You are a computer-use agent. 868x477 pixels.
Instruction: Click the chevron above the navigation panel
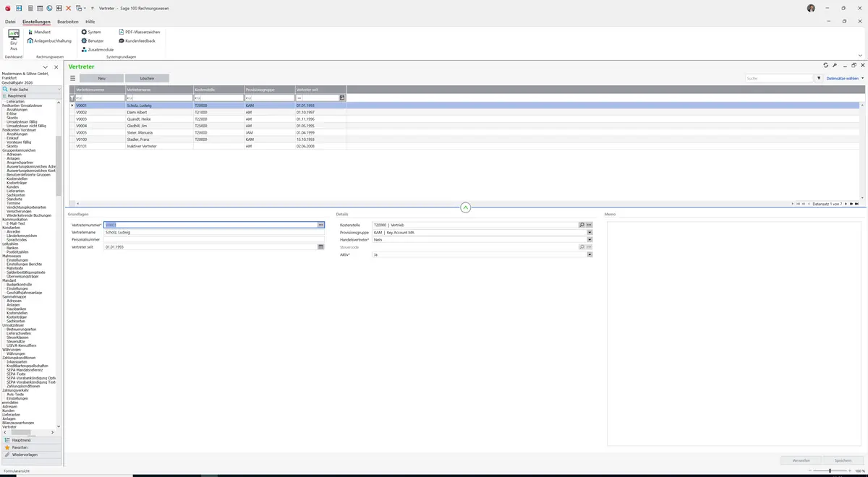46,67
